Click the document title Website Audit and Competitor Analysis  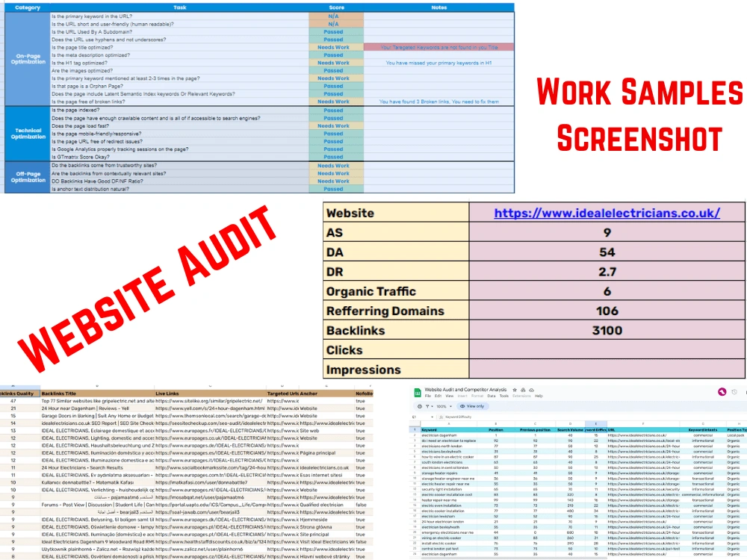[x=465, y=390]
